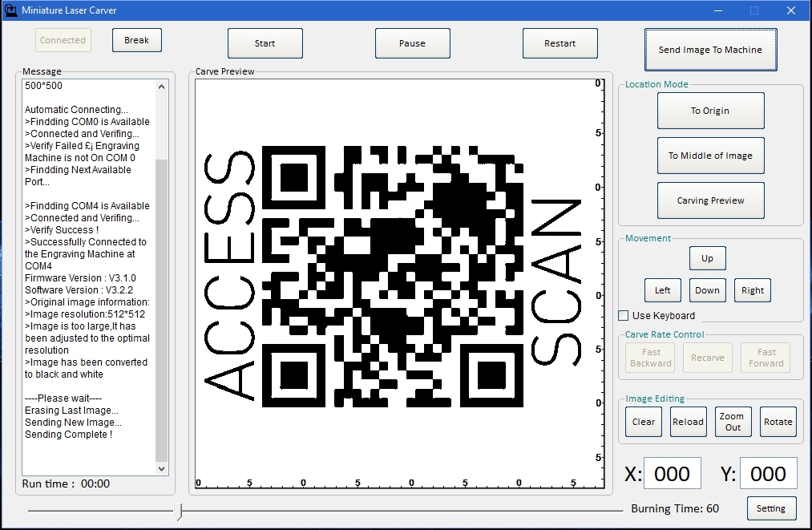
Task: Rotate the image
Action: (778, 422)
